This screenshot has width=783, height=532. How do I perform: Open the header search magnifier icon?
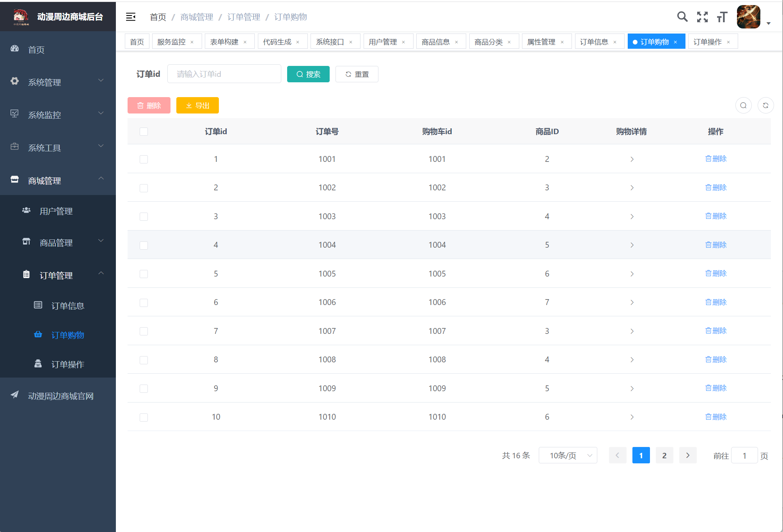(x=682, y=17)
